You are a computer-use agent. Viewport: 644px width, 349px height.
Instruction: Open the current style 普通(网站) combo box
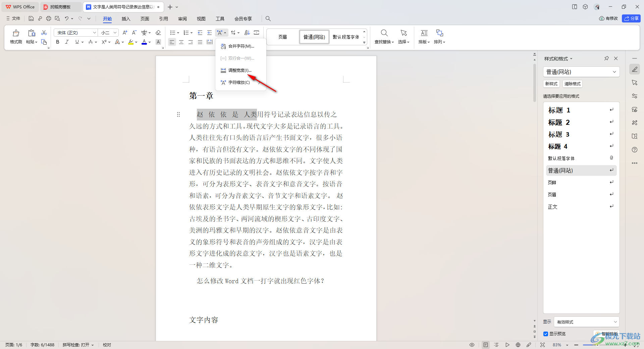(581, 72)
